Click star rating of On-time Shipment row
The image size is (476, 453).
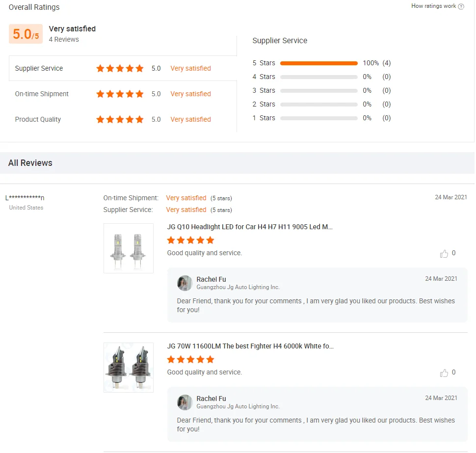(120, 94)
